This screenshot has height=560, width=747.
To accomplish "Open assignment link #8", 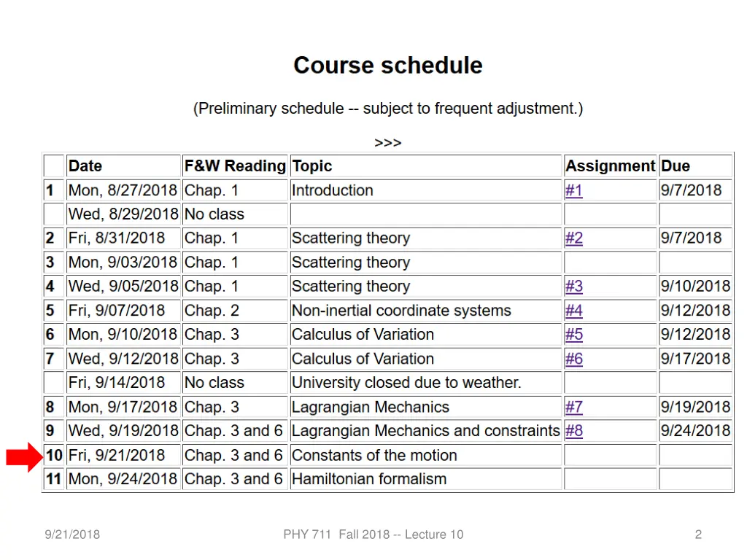I will [x=573, y=431].
